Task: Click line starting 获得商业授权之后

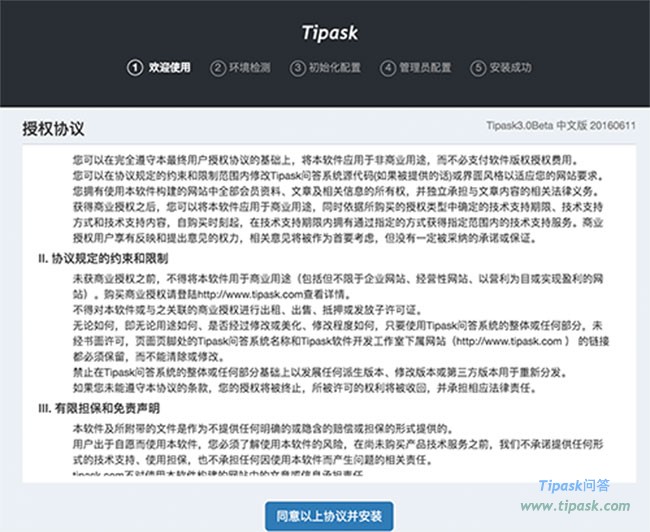Action: click(338, 207)
